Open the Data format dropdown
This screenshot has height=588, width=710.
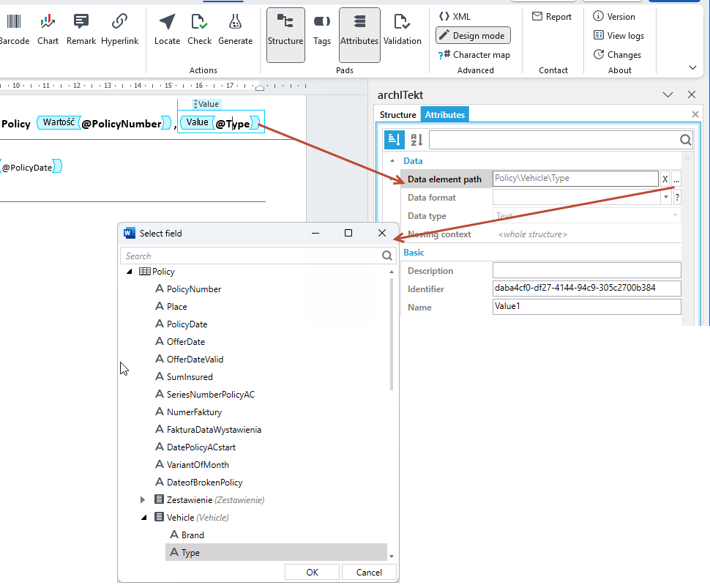665,197
